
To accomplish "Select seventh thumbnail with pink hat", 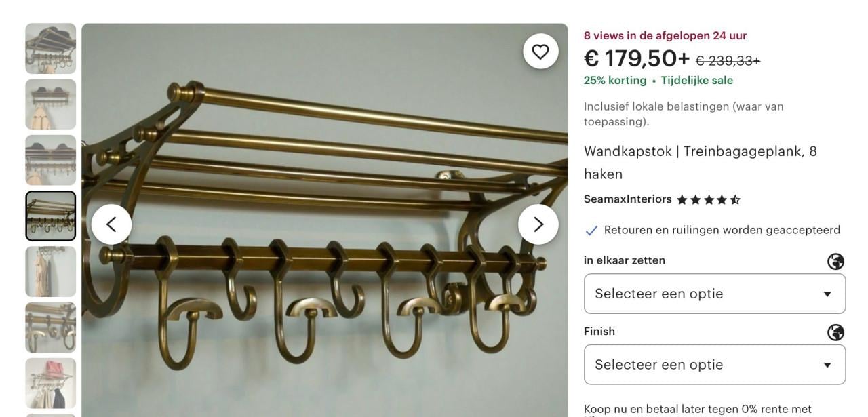I will (51, 383).
